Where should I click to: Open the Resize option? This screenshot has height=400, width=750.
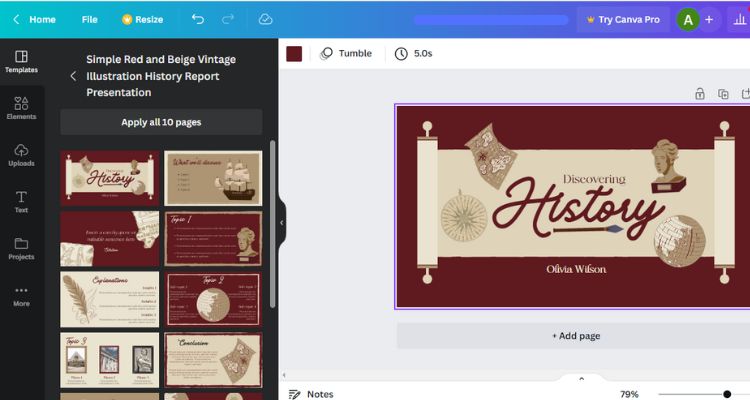coord(143,20)
